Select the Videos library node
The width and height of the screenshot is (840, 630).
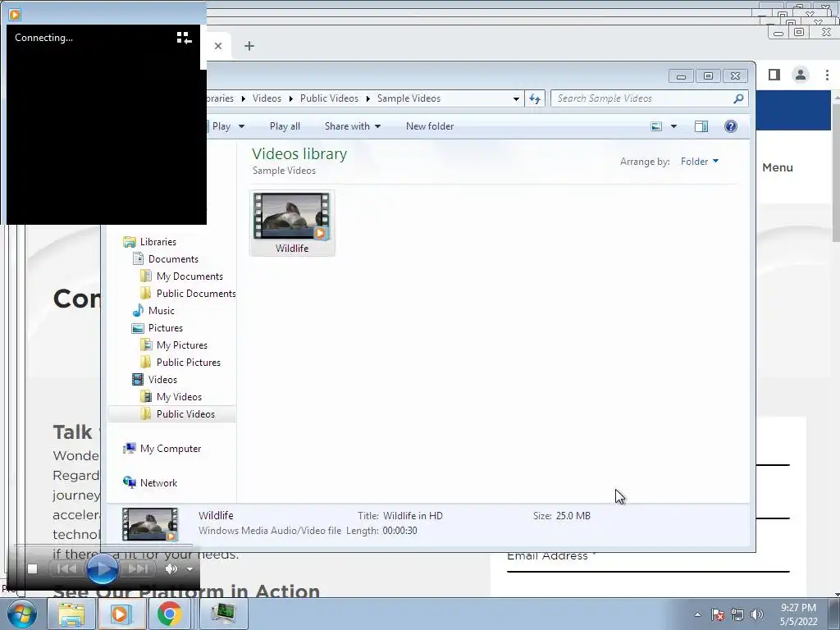162,380
